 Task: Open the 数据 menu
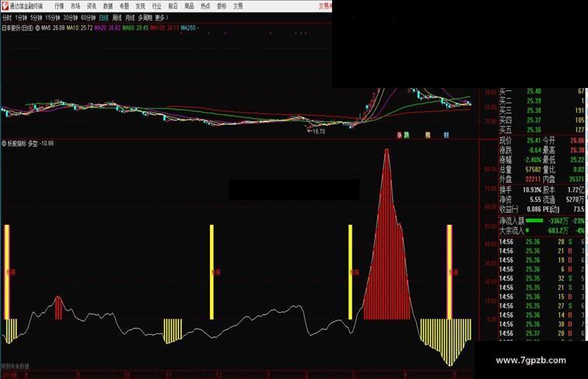[x=108, y=6]
